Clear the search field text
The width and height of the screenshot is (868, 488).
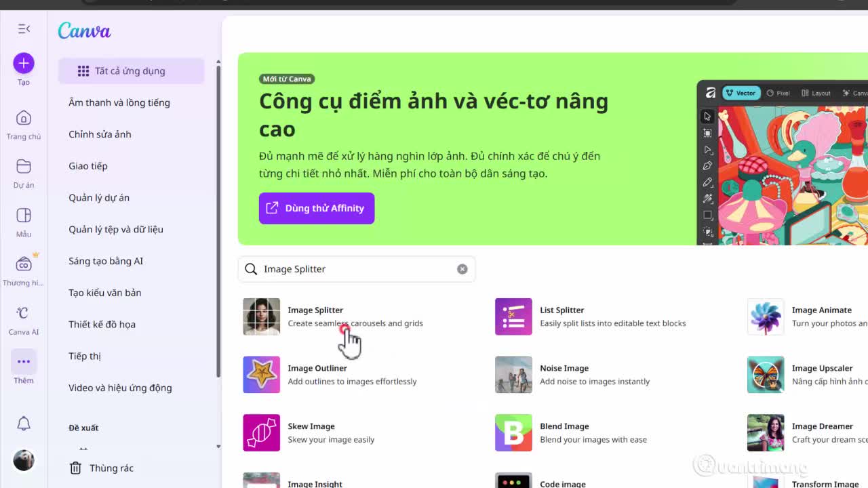(x=462, y=269)
